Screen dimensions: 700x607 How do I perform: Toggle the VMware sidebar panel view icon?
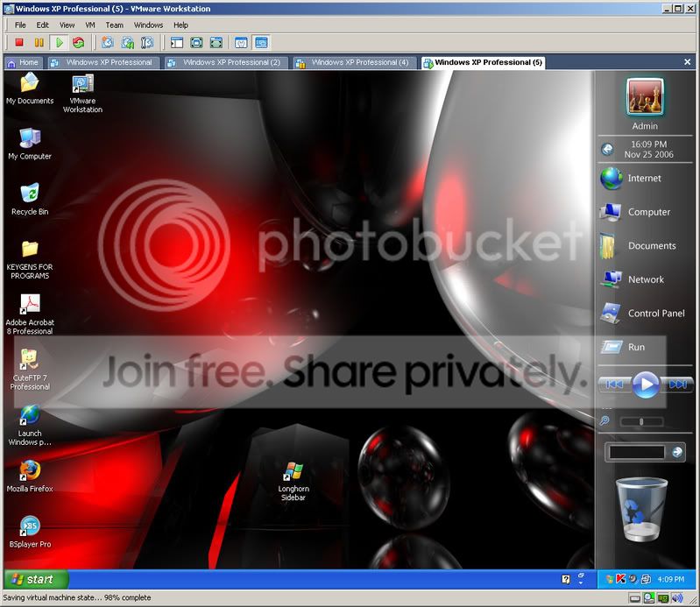point(177,42)
